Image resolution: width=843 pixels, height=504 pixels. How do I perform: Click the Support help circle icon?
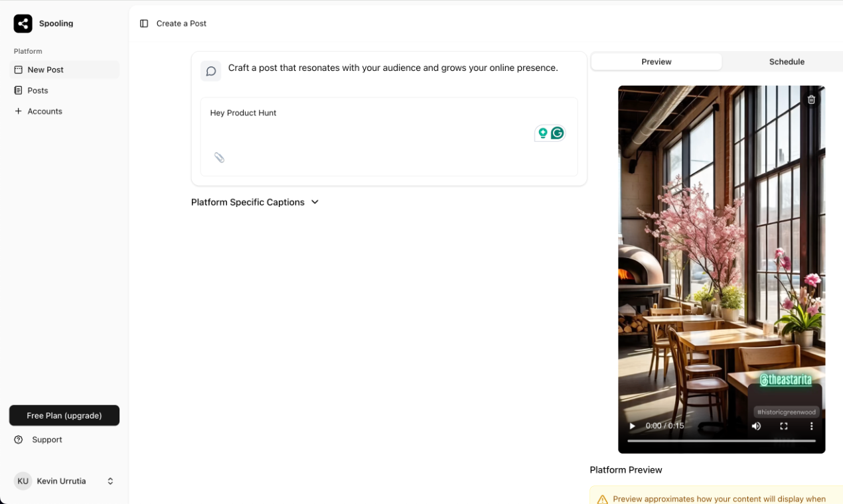coord(19,440)
